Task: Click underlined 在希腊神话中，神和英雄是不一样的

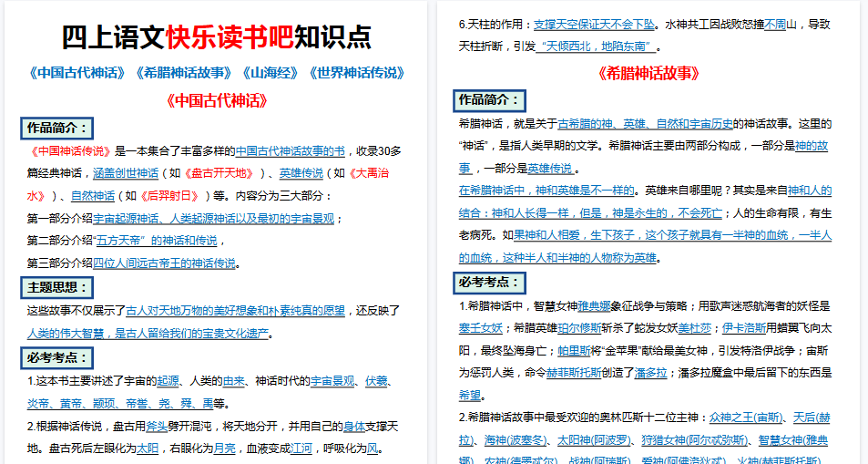Action: tap(546, 191)
